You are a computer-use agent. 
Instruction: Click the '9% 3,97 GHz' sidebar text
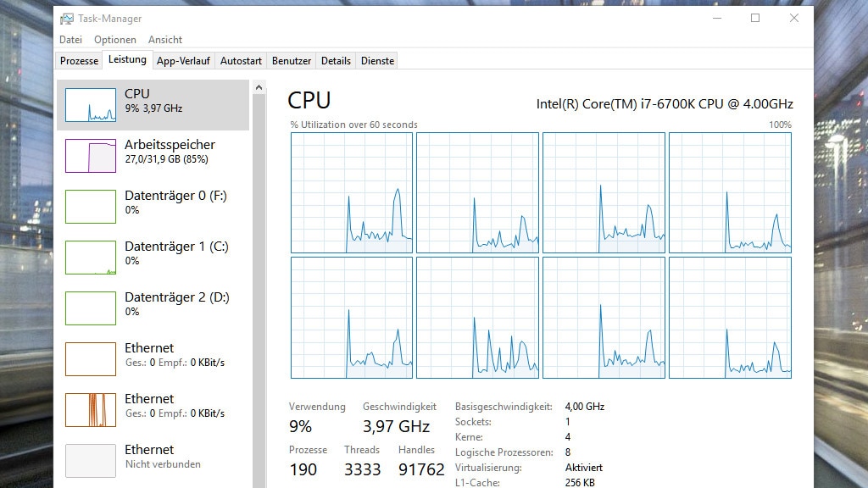(153, 108)
